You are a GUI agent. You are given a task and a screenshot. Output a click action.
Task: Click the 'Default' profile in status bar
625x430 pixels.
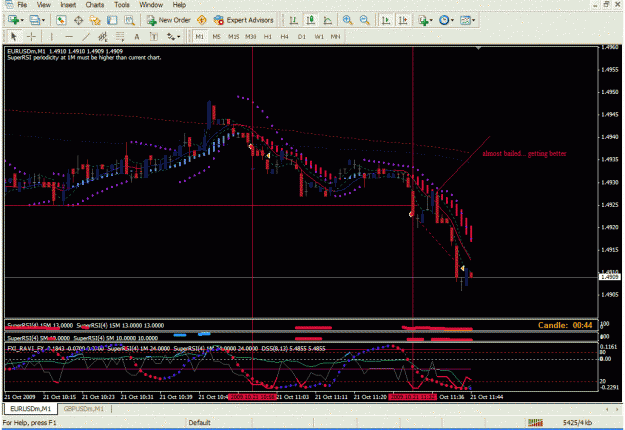[x=199, y=422]
